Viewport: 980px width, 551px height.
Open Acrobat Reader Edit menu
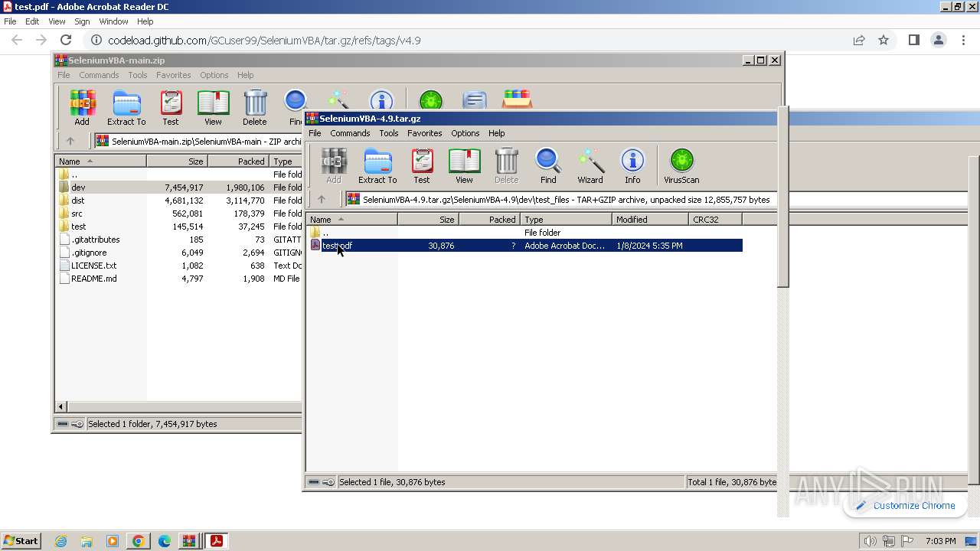coord(32,21)
